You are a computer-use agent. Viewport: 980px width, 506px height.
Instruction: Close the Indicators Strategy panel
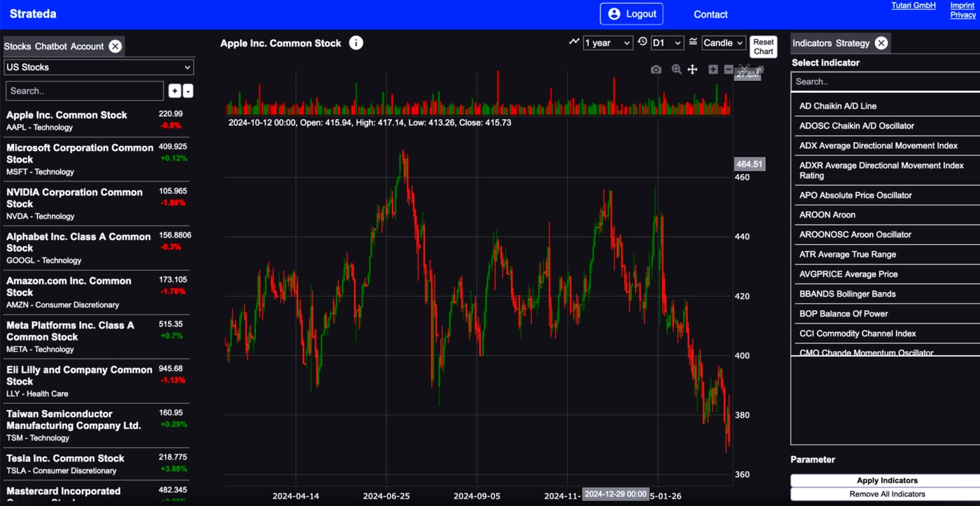[x=881, y=43]
